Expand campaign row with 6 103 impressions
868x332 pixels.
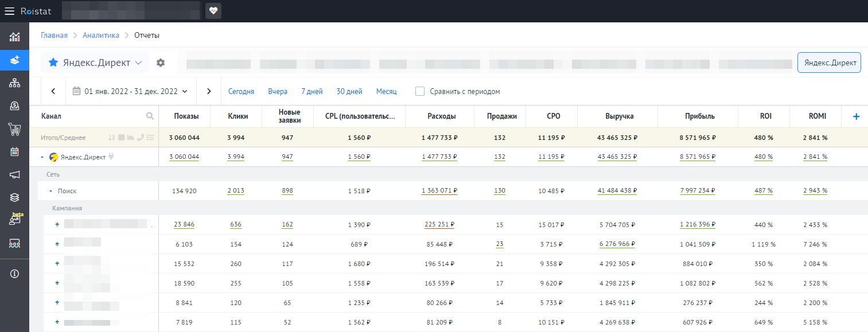point(57,244)
